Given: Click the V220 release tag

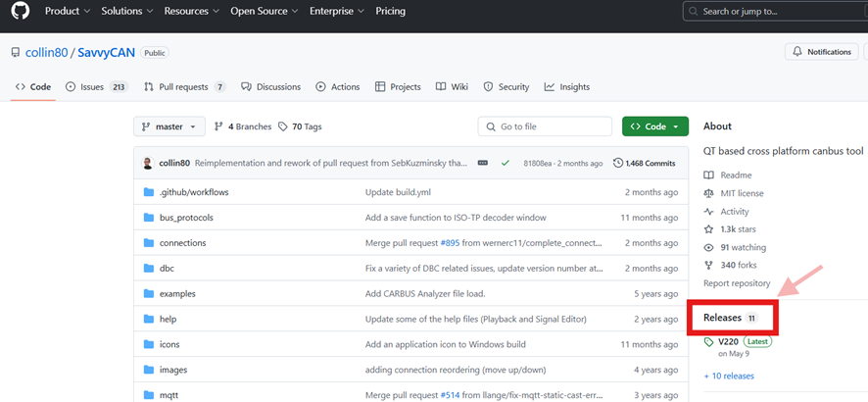Looking at the screenshot, I should (727, 341).
